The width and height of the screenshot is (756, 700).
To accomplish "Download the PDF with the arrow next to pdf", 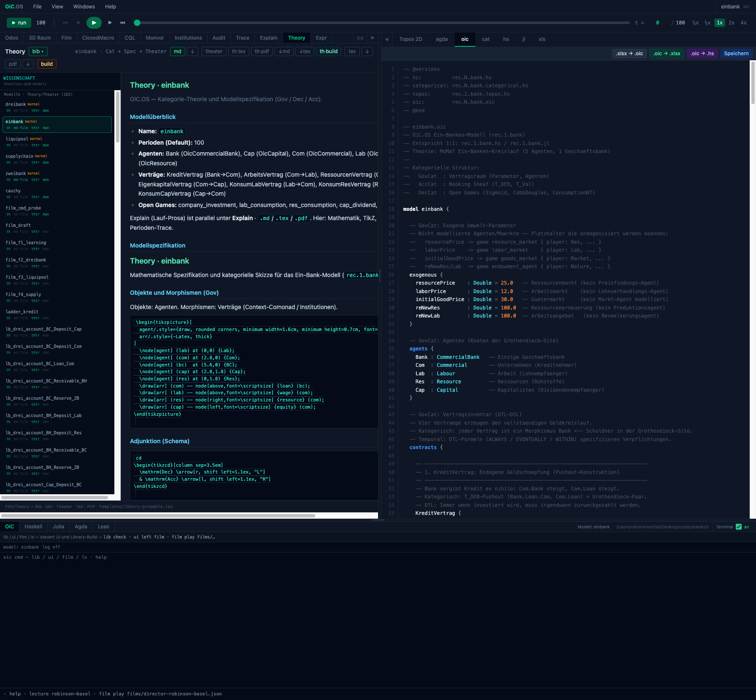I will pos(28,64).
